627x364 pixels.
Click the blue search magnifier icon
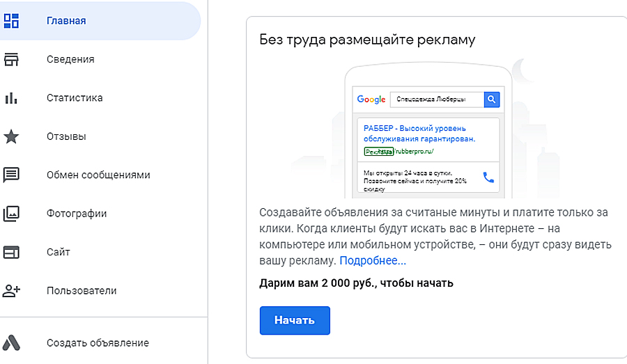click(x=492, y=100)
